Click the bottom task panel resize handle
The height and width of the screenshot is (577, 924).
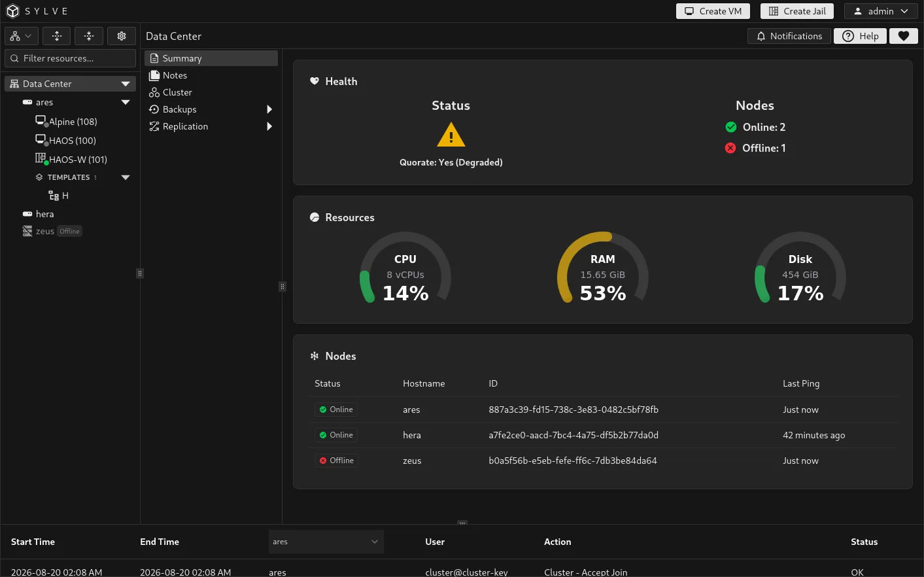coord(462,523)
